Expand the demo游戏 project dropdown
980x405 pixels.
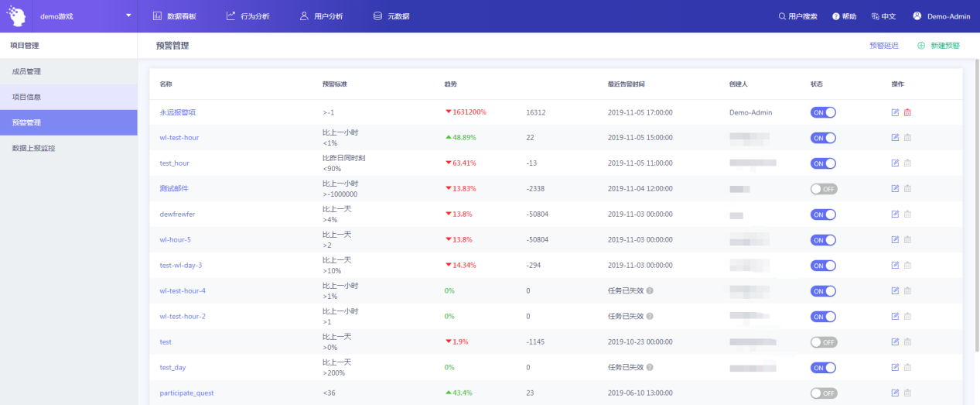128,16
